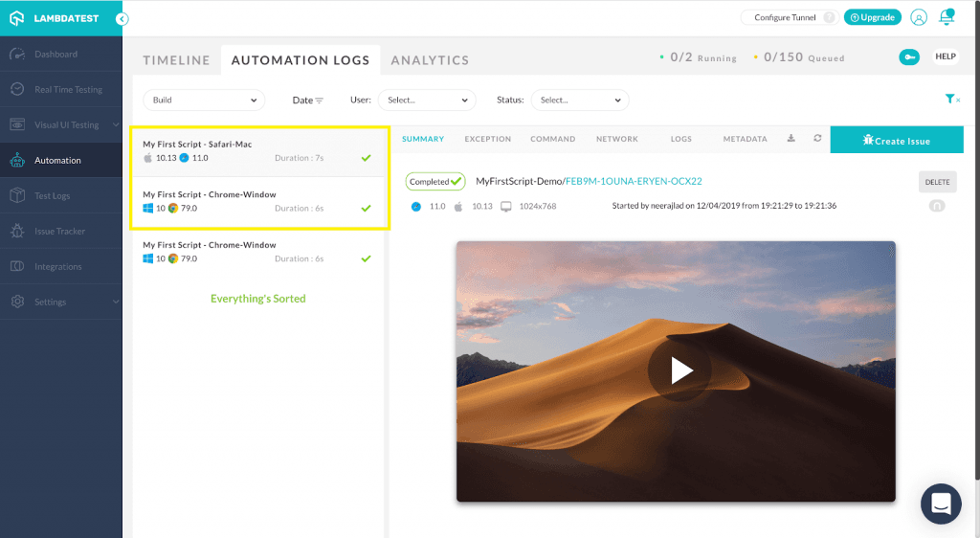
Task: Open the User select dropdown
Action: click(x=426, y=101)
